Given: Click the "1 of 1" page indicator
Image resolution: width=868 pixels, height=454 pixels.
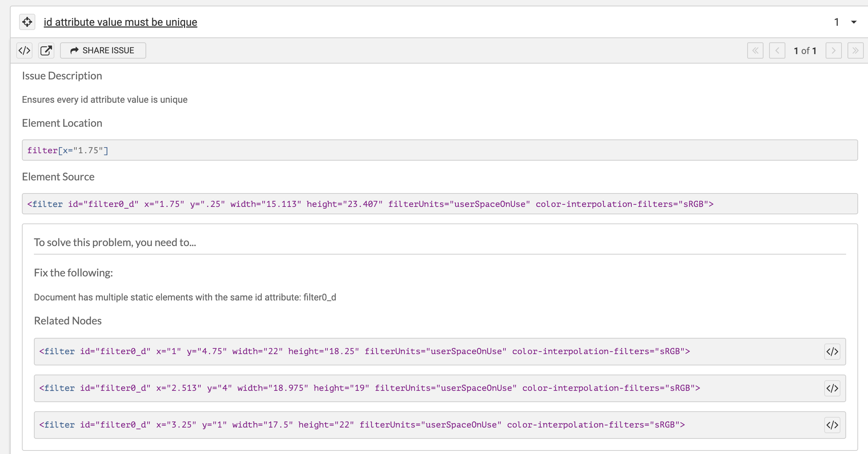Looking at the screenshot, I should click(805, 50).
